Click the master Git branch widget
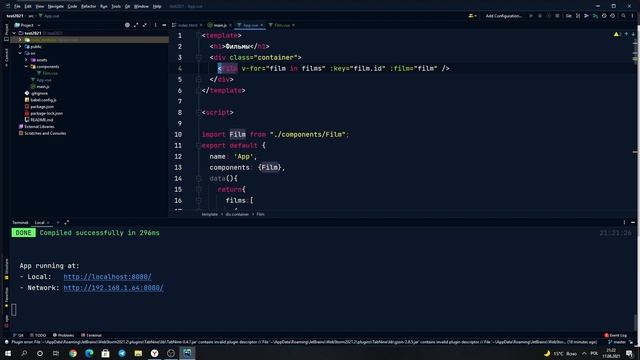Screen dimensions: 640x360 click(617, 342)
